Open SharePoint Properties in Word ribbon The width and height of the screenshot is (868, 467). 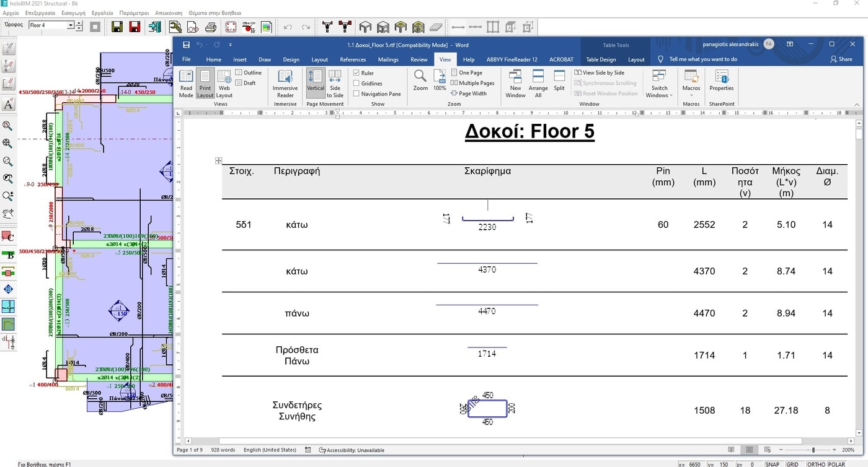tap(722, 81)
